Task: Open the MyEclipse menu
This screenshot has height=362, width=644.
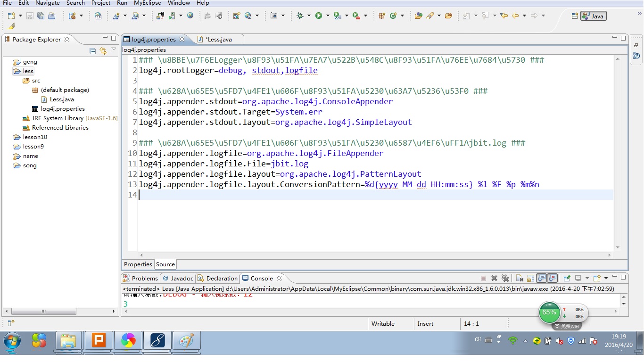Action: pyautogui.click(x=147, y=3)
